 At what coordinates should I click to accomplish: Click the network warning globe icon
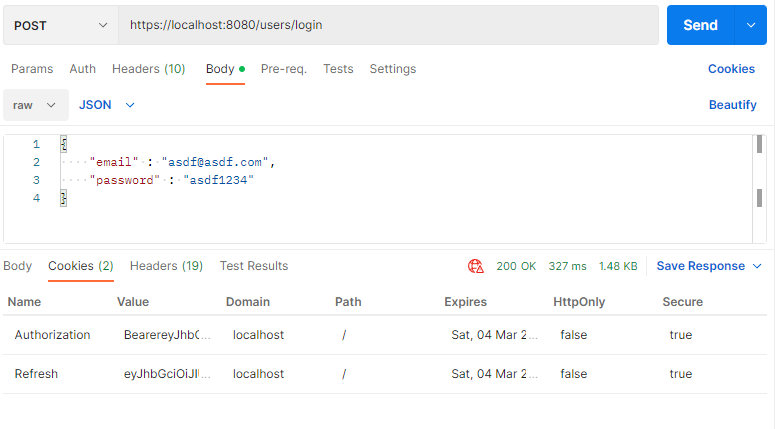pos(475,266)
